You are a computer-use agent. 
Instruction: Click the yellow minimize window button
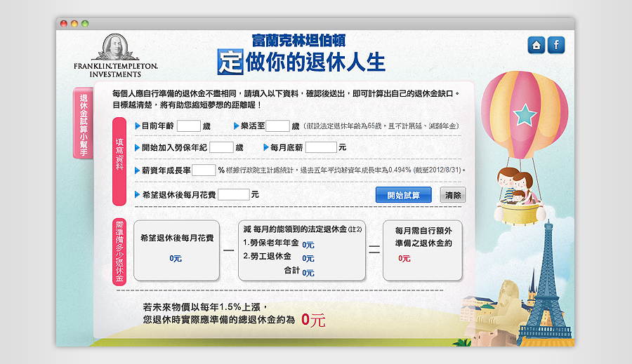pos(74,24)
